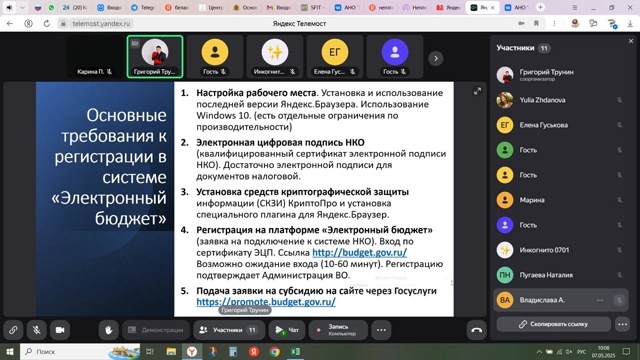Screen dimensions: 640x360
Task: Open Excel from the Windows taskbar
Action: pyautogui.click(x=296, y=351)
